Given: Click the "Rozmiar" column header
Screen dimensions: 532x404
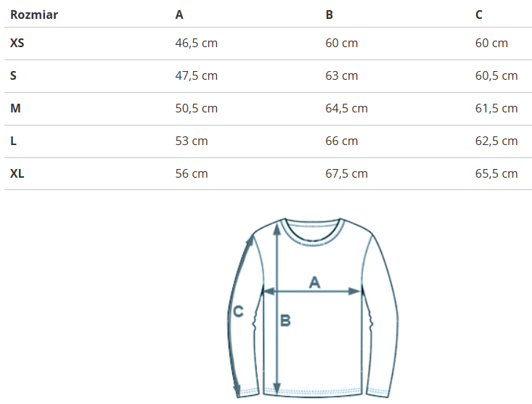Looking at the screenshot, I should [x=34, y=15].
